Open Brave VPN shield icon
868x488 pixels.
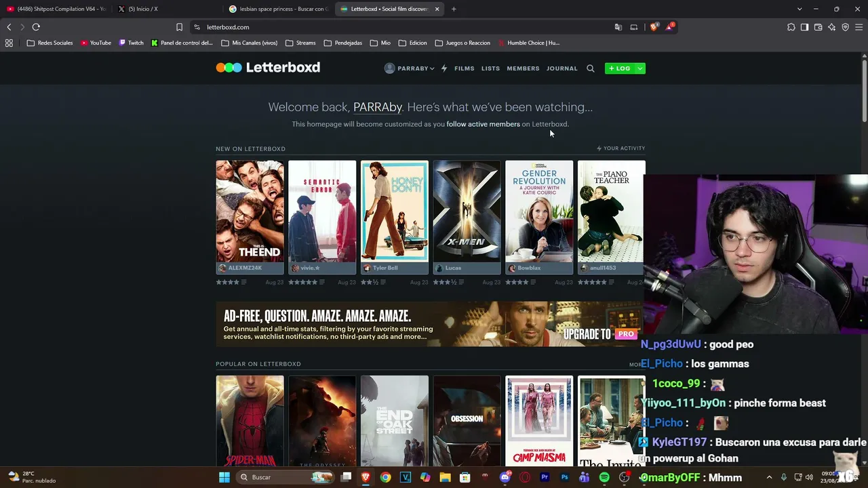pos(845,27)
